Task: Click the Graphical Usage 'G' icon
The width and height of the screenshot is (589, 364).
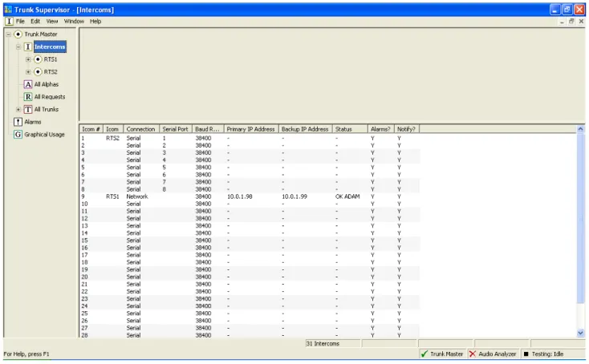Action: pos(18,135)
